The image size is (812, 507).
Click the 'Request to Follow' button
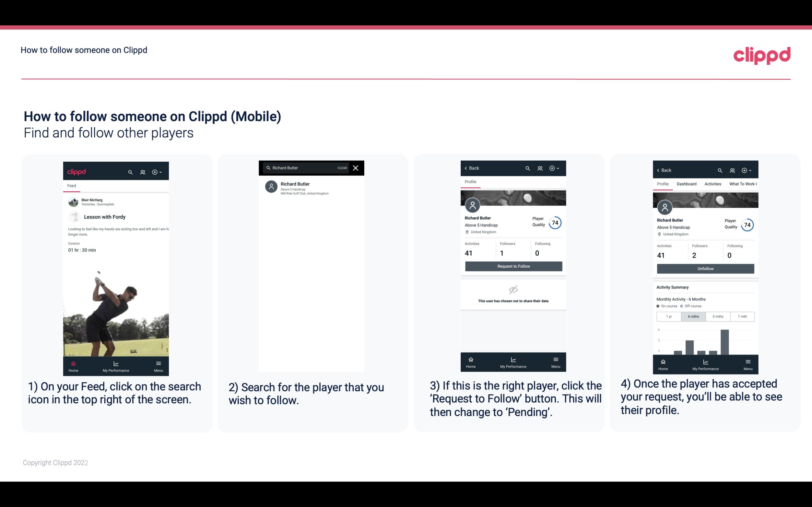click(x=513, y=266)
